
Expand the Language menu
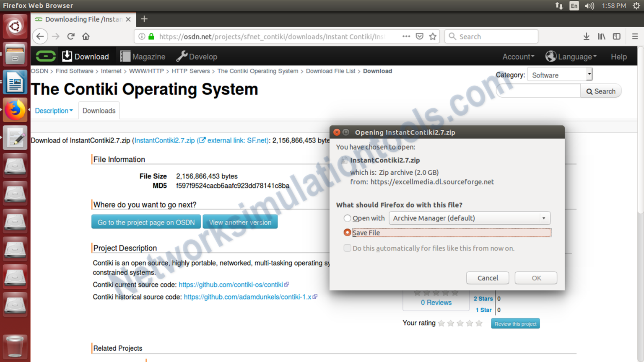pyautogui.click(x=571, y=56)
